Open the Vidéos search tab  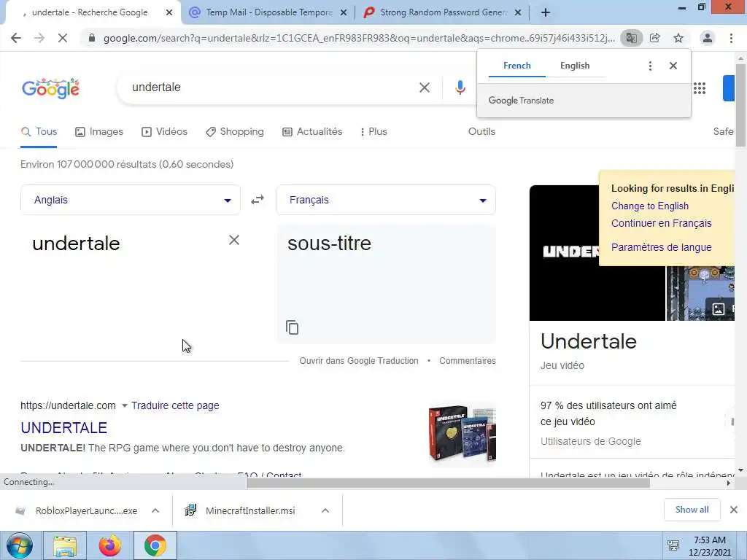164,132
